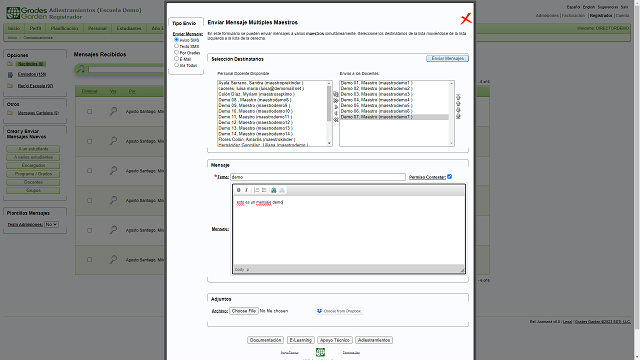Click the available staff list scrollbar's down arrow

tap(329, 143)
